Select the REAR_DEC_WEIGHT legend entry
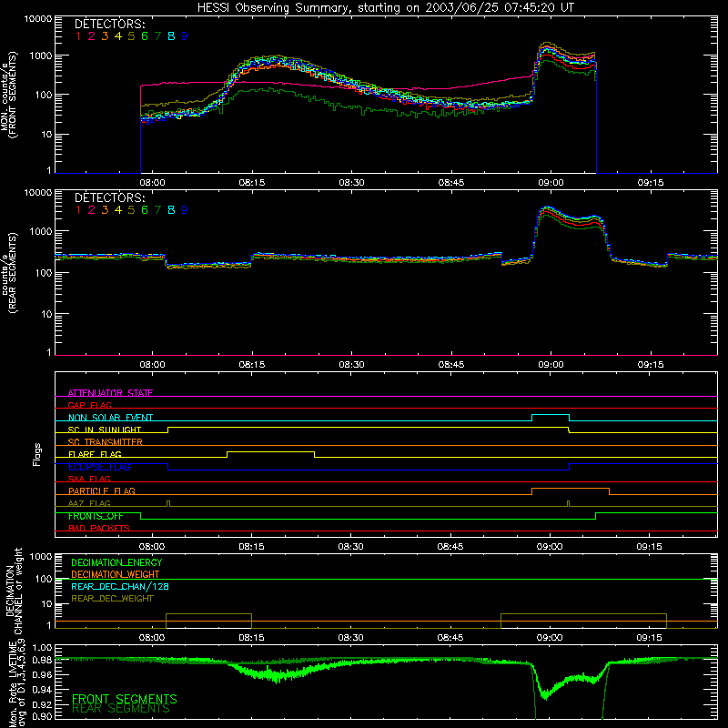 click(112, 599)
